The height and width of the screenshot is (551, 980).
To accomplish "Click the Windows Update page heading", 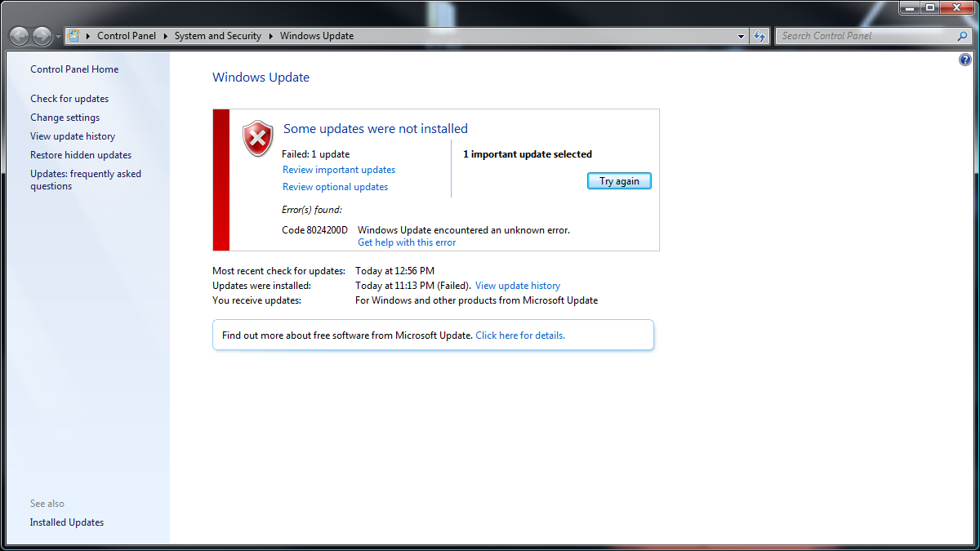I will coord(261,78).
